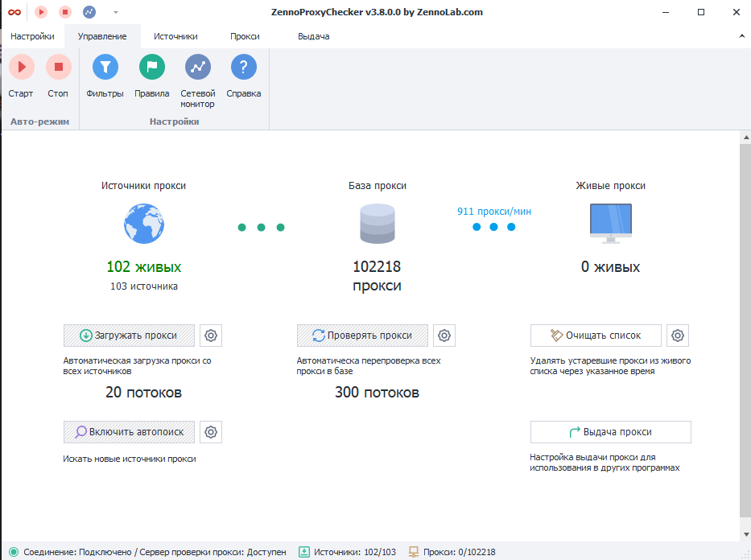Image resolution: width=751 pixels, height=560 pixels.
Task: Open gear settings next to Проверять прокси
Action: (444, 336)
